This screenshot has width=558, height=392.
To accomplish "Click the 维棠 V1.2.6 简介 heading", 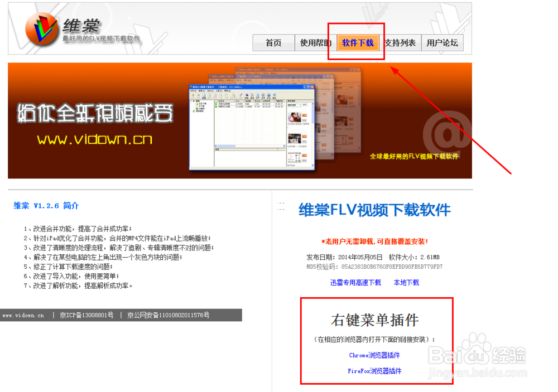I will (x=46, y=206).
